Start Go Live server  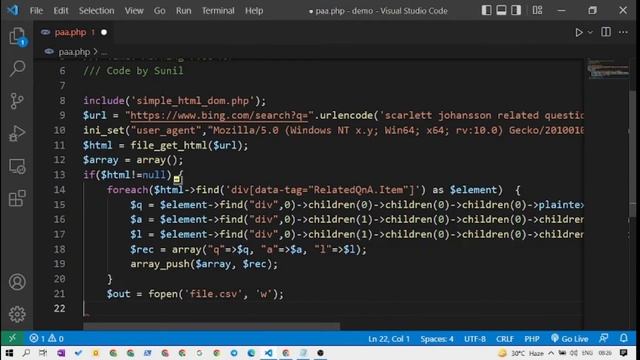(570, 339)
